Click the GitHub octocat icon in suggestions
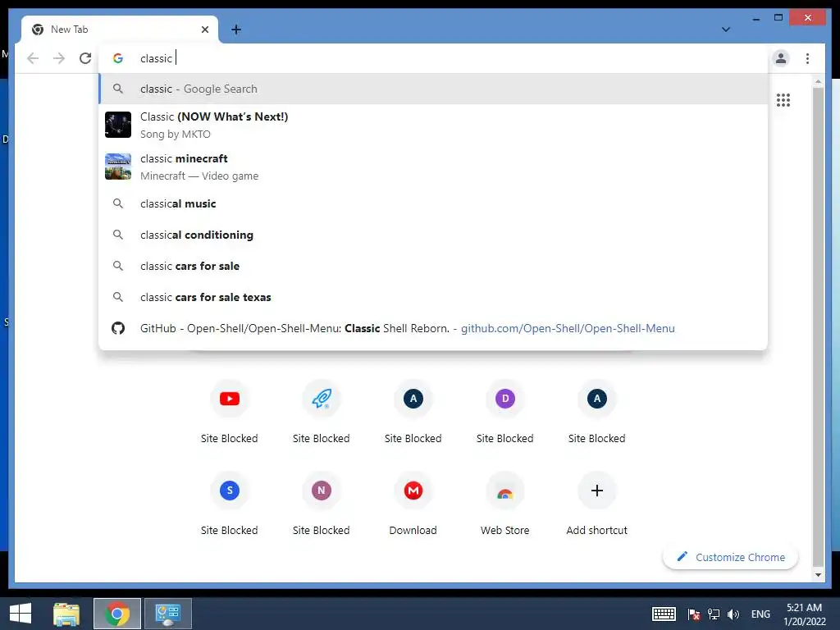This screenshot has height=630, width=840. tap(118, 328)
